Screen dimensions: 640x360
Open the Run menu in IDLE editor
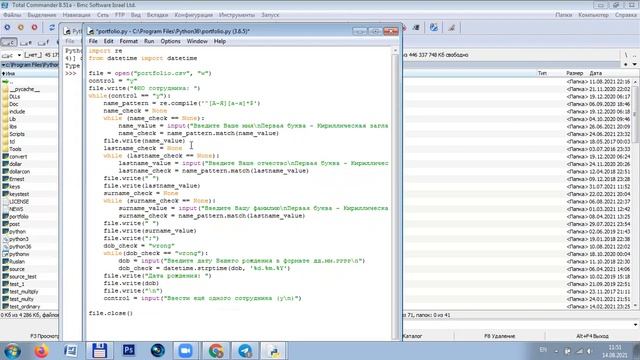click(149, 41)
